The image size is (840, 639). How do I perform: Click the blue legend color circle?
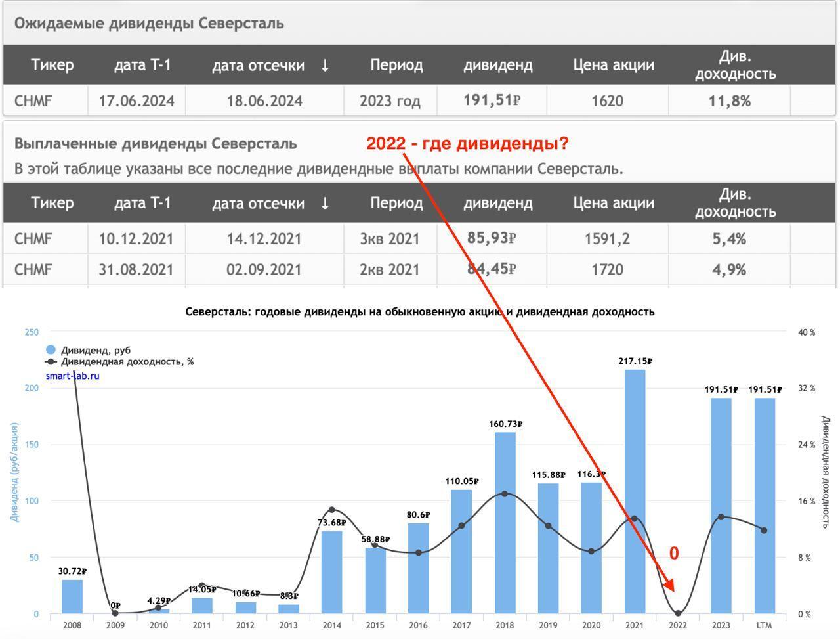click(x=51, y=350)
